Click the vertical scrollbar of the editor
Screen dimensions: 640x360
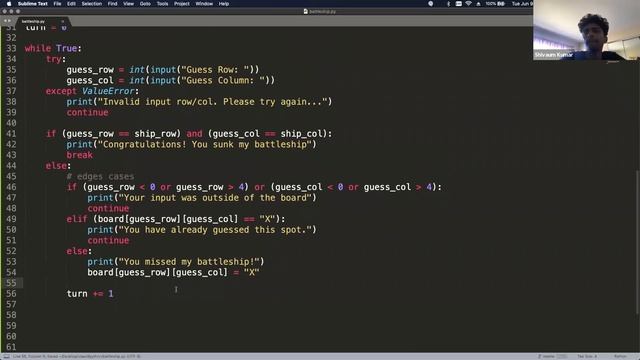pyautogui.click(x=637, y=242)
